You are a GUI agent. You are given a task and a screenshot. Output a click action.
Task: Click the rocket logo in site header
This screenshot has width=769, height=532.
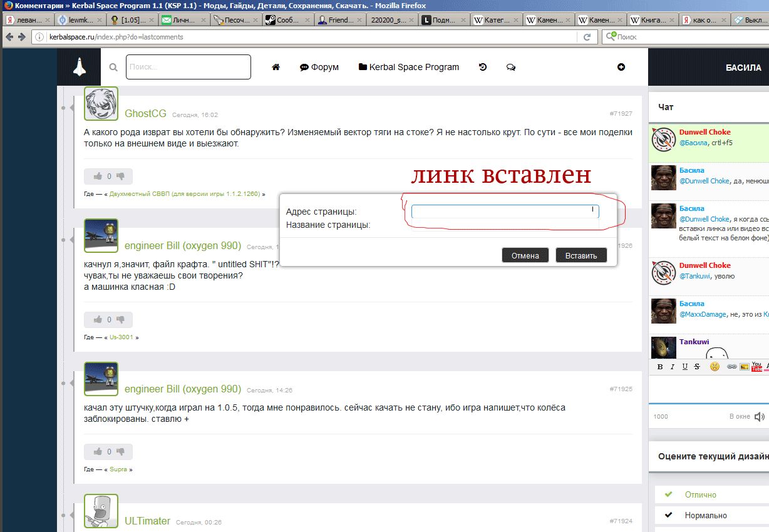[x=79, y=67]
